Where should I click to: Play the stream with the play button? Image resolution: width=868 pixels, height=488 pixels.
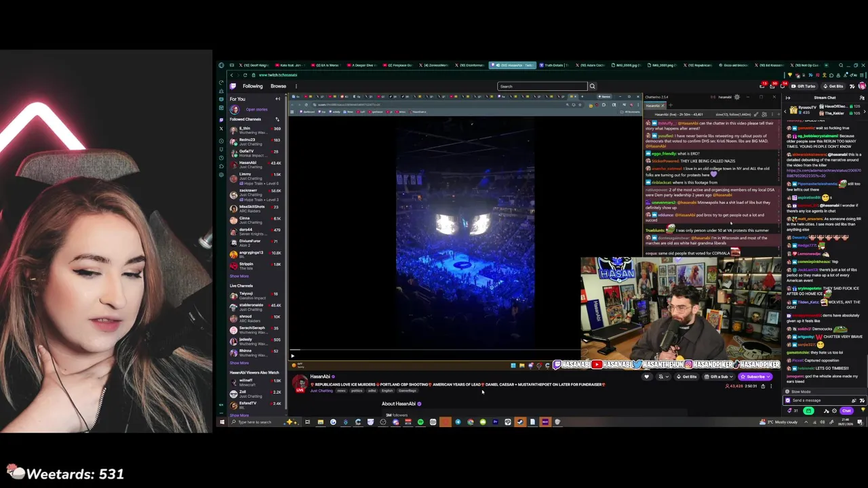(292, 356)
